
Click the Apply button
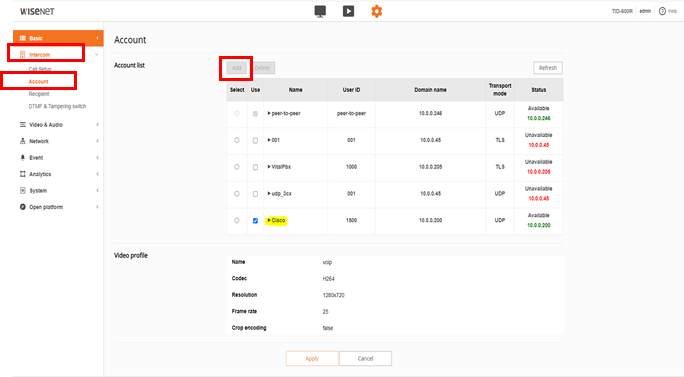coord(312,358)
